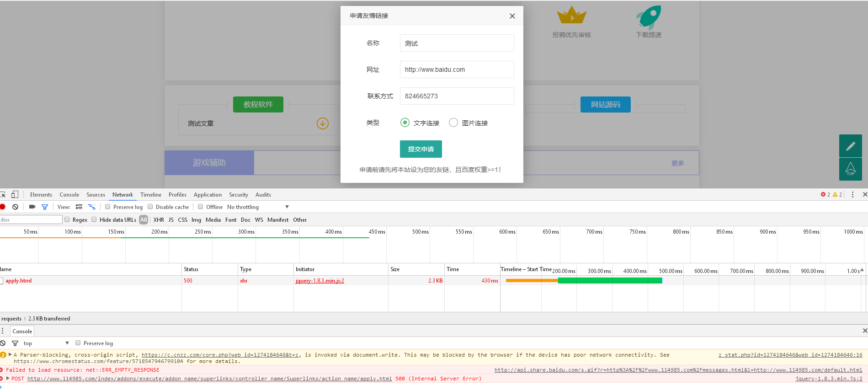Clear the console drawer messages
Viewport: 868px width, 390px height.
click(x=3, y=343)
